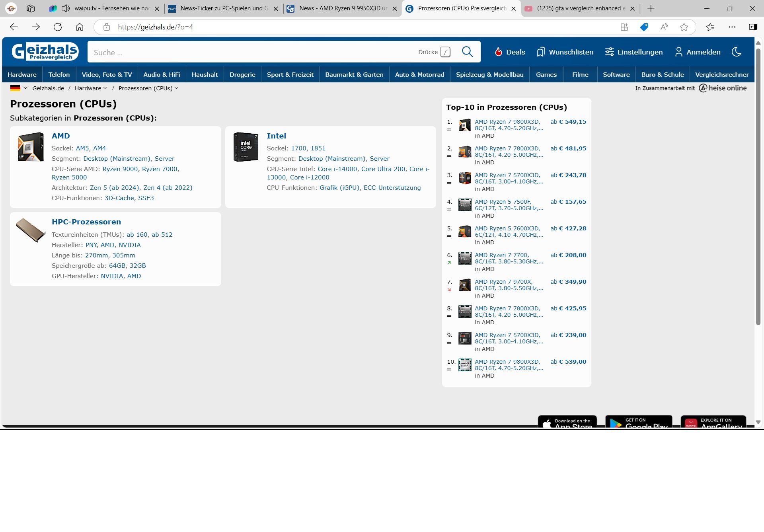Open Wunschlisten bookmark icon
This screenshot has height=532, width=764.
pyautogui.click(x=540, y=52)
